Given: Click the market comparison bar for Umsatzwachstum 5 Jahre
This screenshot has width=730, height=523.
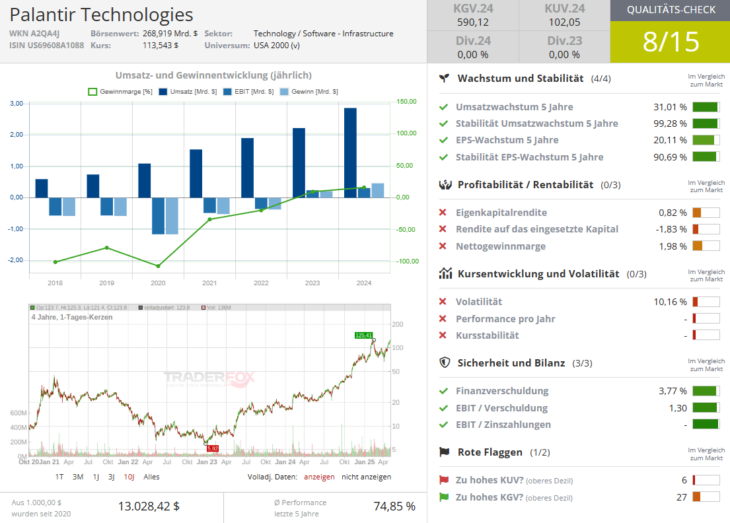Looking at the screenshot, I should [706, 107].
